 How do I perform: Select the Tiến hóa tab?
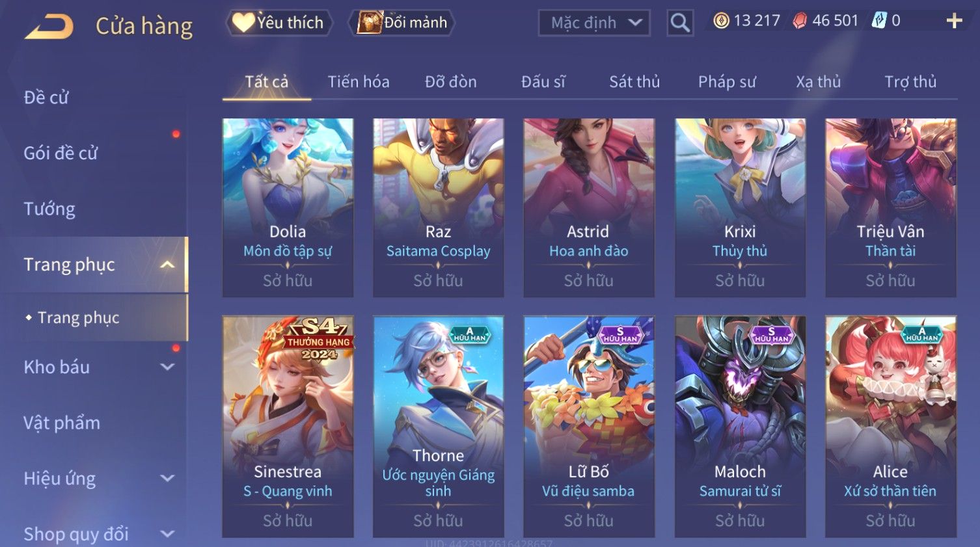pos(359,82)
